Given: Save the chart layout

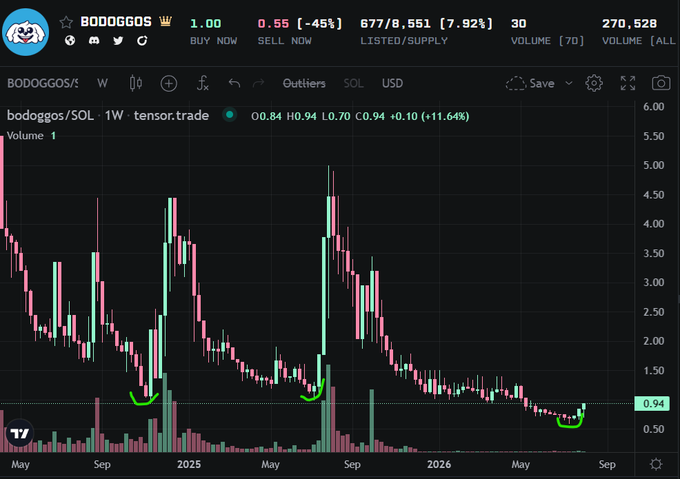Looking at the screenshot, I should point(530,83).
